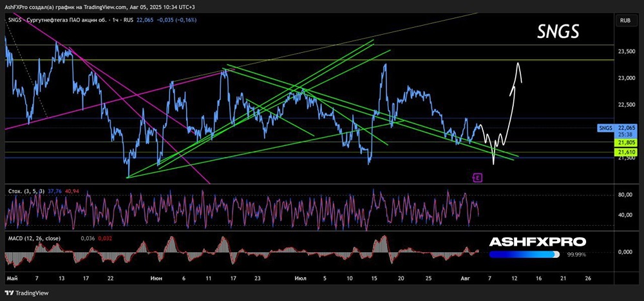
Task: Click the 80,00 Stochastic scale label
Action: click(627, 195)
